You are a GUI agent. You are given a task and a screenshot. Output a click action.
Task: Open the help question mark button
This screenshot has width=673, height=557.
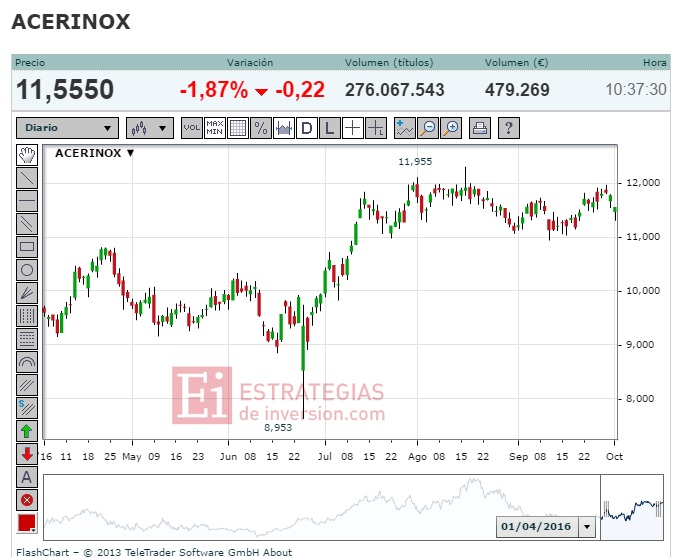(509, 128)
